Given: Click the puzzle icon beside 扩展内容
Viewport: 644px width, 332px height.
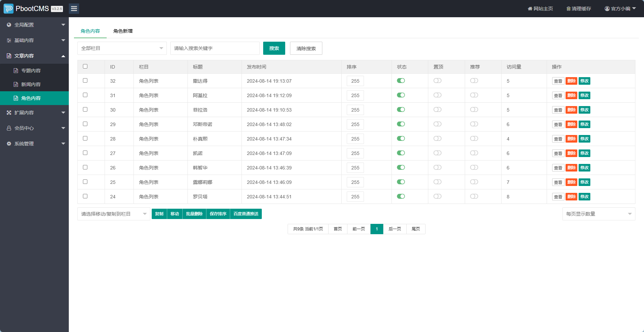Looking at the screenshot, I should 9,113.
